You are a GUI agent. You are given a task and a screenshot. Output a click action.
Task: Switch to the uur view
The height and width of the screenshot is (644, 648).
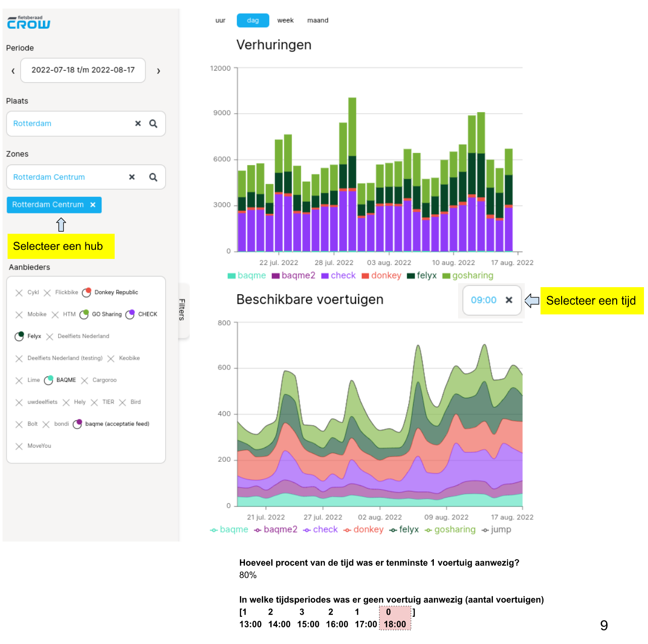tap(220, 20)
